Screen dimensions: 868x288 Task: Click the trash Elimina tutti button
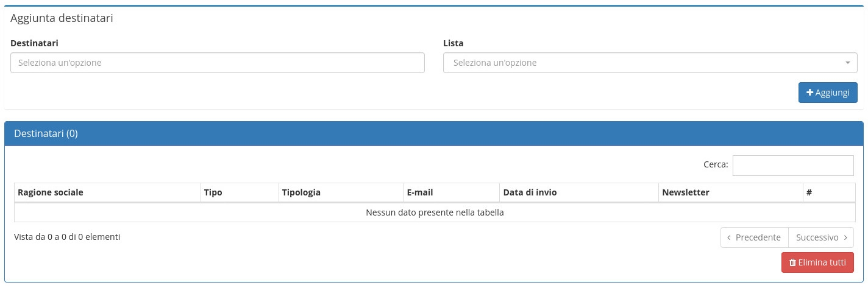(x=817, y=262)
